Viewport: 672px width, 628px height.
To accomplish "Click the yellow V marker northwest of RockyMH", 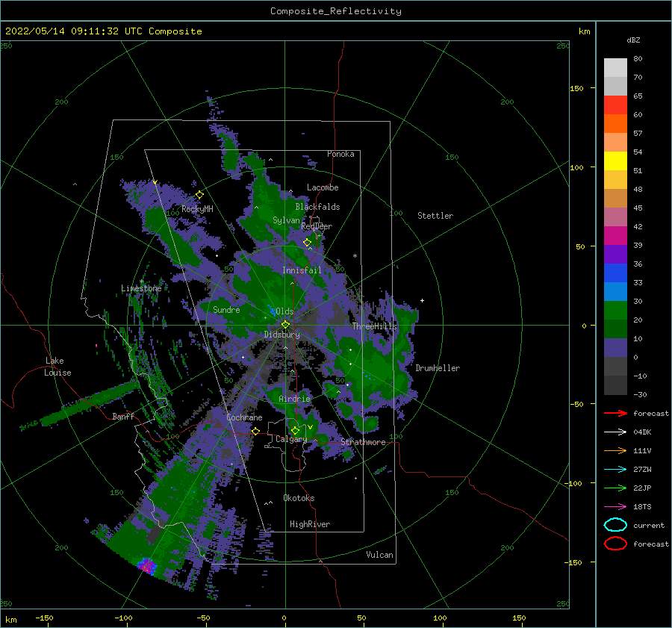I will pos(155,182).
